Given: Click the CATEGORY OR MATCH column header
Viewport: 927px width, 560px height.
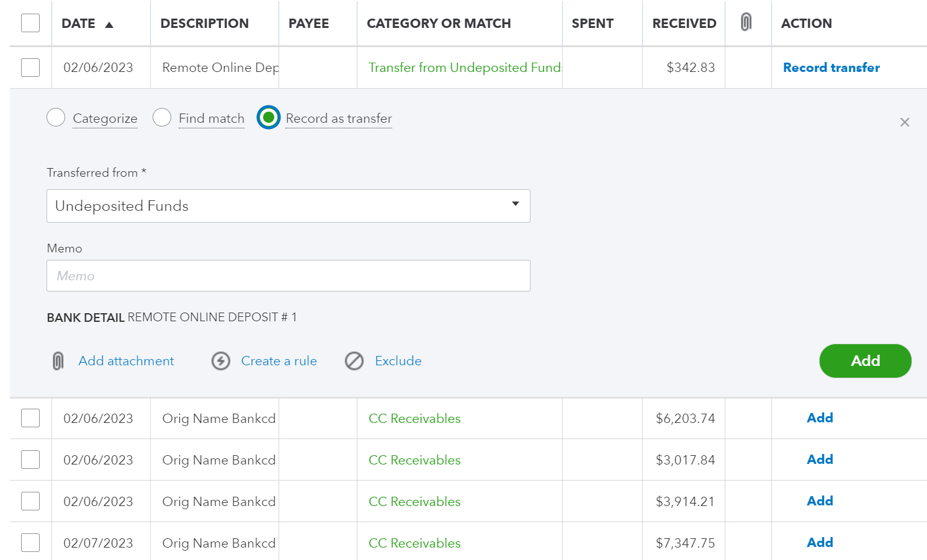Looking at the screenshot, I should pyautogui.click(x=439, y=24).
